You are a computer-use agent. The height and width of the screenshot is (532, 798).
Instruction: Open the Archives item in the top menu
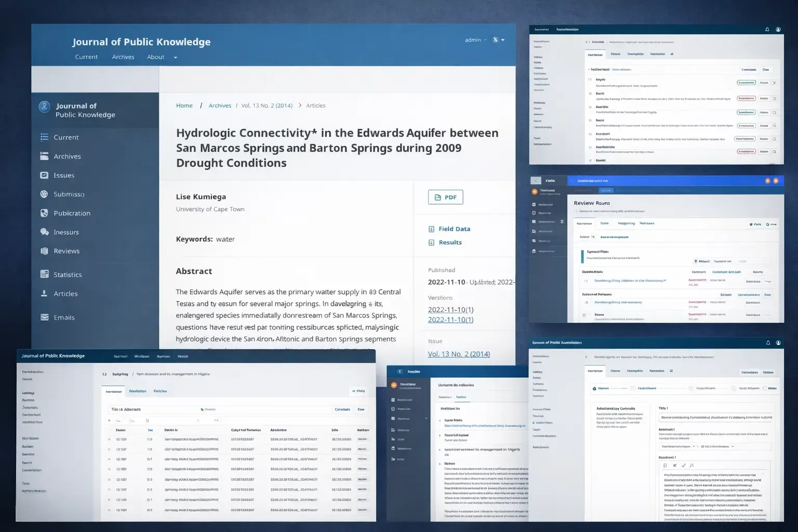[x=123, y=57]
